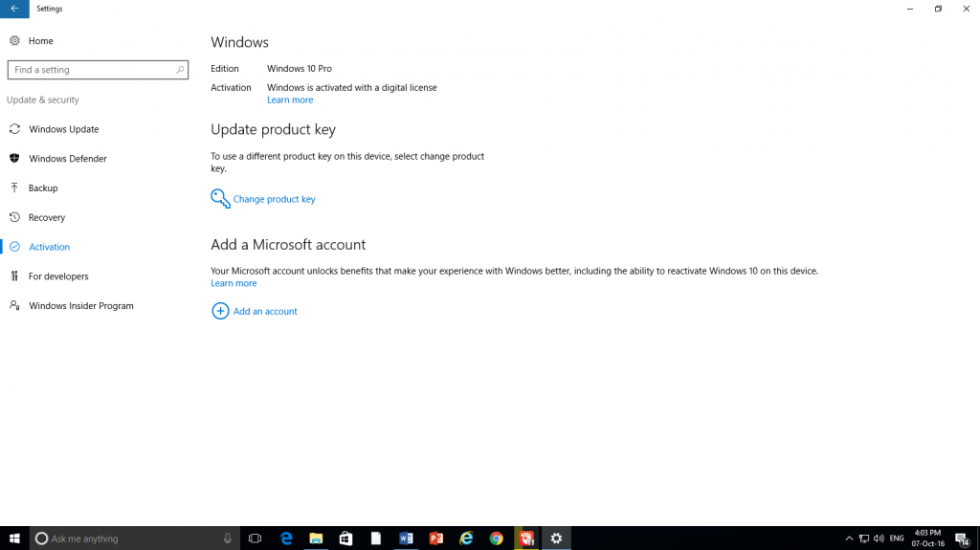Click Change product key link

pos(275,199)
